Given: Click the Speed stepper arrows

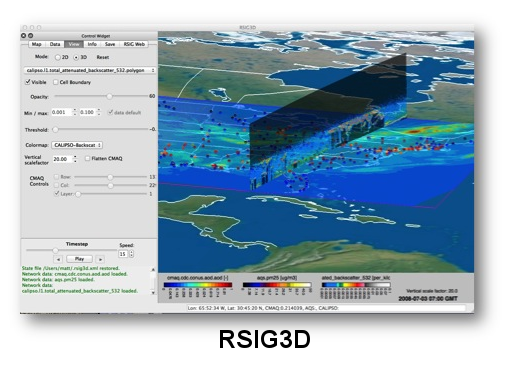Looking at the screenshot, I should (131, 254).
